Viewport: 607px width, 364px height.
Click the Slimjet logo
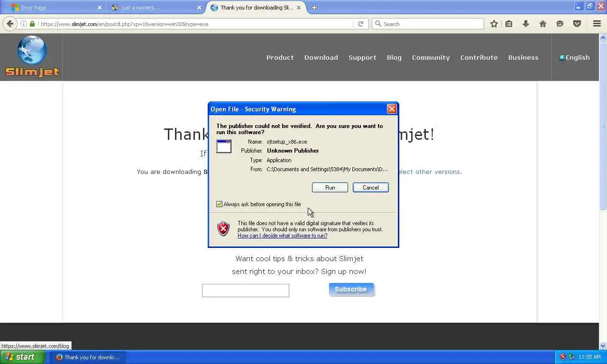32,56
